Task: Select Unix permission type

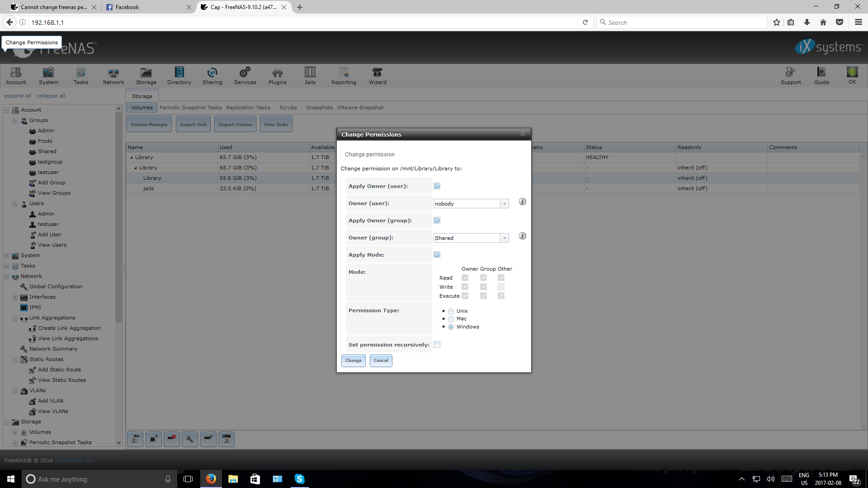Action: coord(451,311)
